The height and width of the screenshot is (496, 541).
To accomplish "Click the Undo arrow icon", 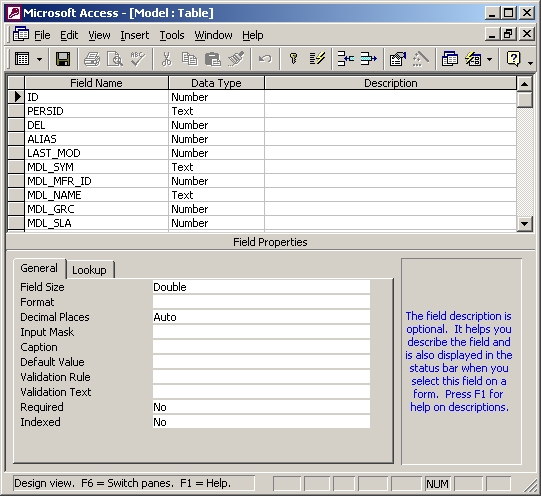I will pos(265,59).
